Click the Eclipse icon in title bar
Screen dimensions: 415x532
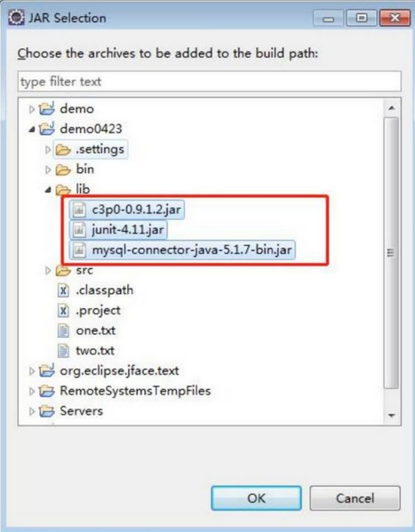(16, 18)
